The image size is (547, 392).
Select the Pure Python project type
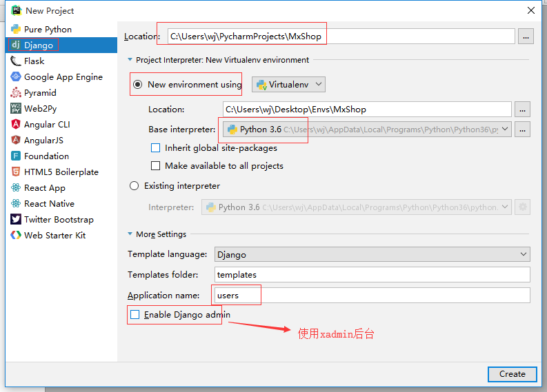coord(61,29)
